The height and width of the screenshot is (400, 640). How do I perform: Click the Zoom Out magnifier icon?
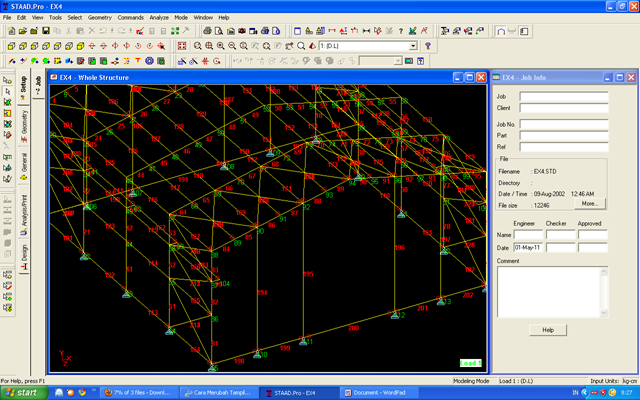(x=232, y=46)
